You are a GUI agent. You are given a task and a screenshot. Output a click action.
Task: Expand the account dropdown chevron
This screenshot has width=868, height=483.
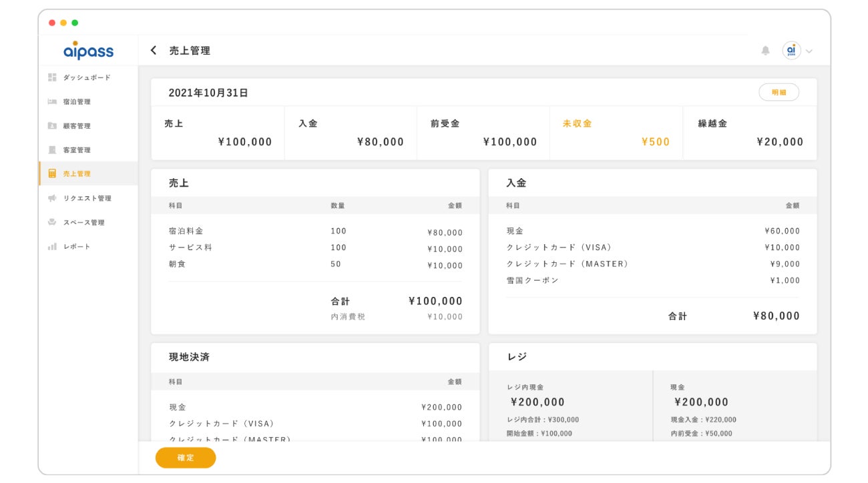[x=809, y=51]
